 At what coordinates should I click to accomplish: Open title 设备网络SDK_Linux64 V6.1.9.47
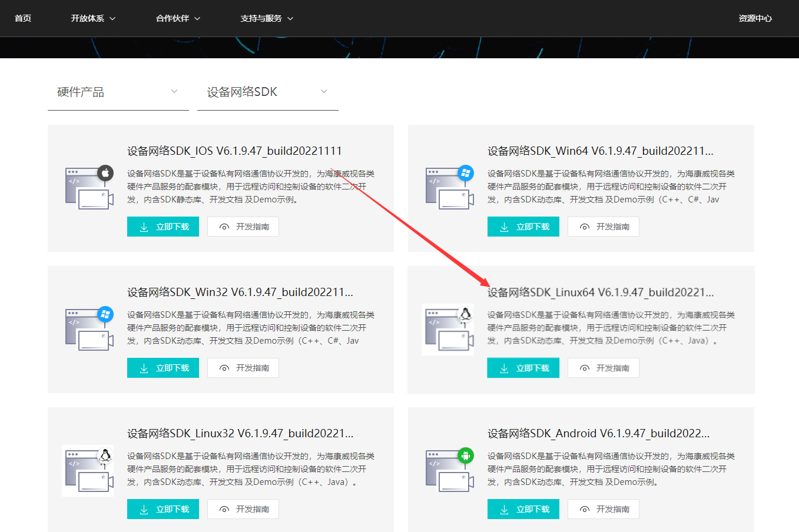click(601, 292)
